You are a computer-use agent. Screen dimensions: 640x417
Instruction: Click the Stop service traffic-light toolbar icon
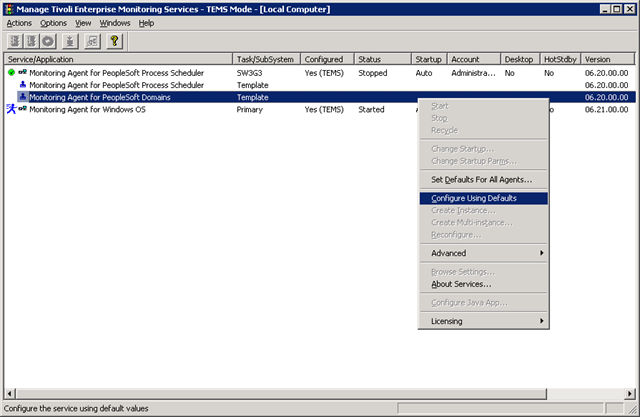point(31,41)
